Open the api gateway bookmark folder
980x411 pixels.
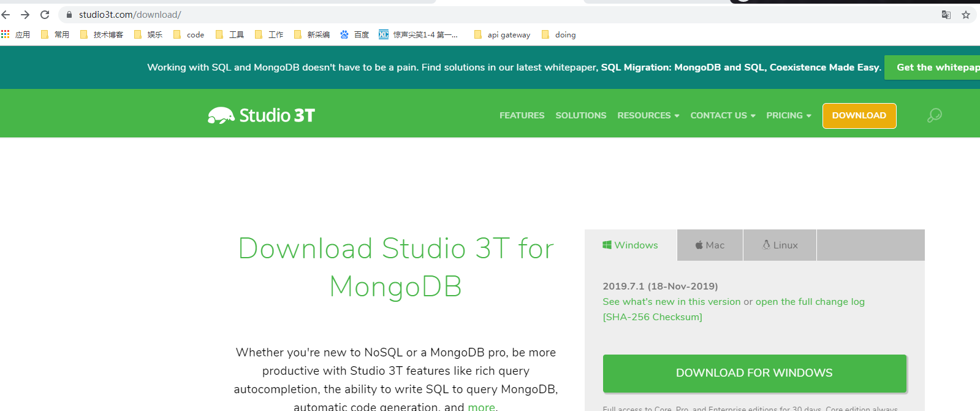point(502,34)
